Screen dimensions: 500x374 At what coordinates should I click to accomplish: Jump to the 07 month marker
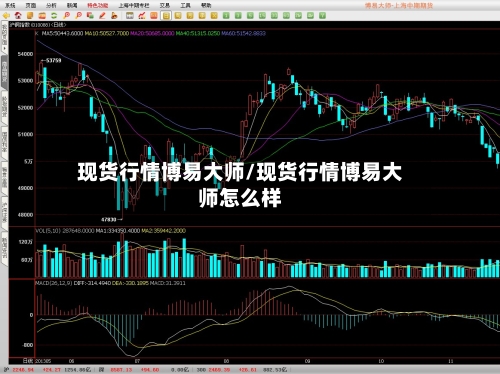137,361
